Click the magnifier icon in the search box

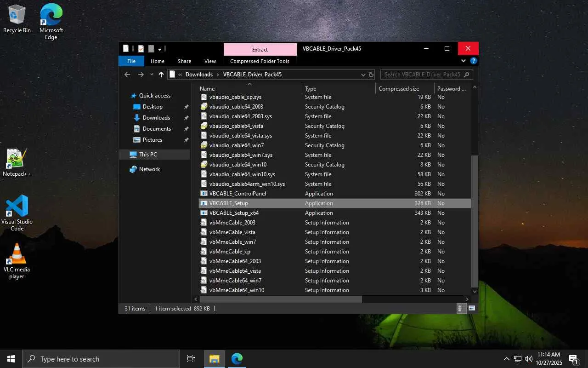(x=467, y=75)
